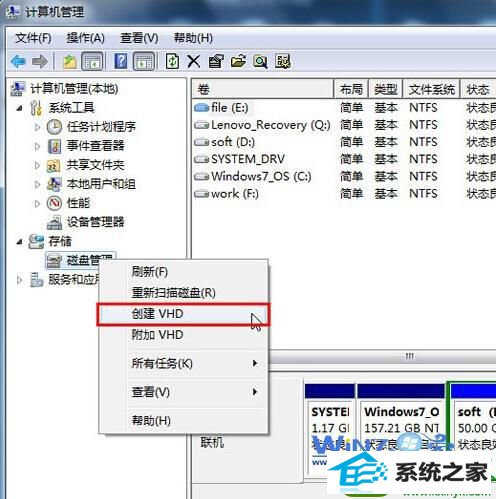The image size is (496, 499).
Task: Select the file (E:) volume row
Action: coord(344,108)
